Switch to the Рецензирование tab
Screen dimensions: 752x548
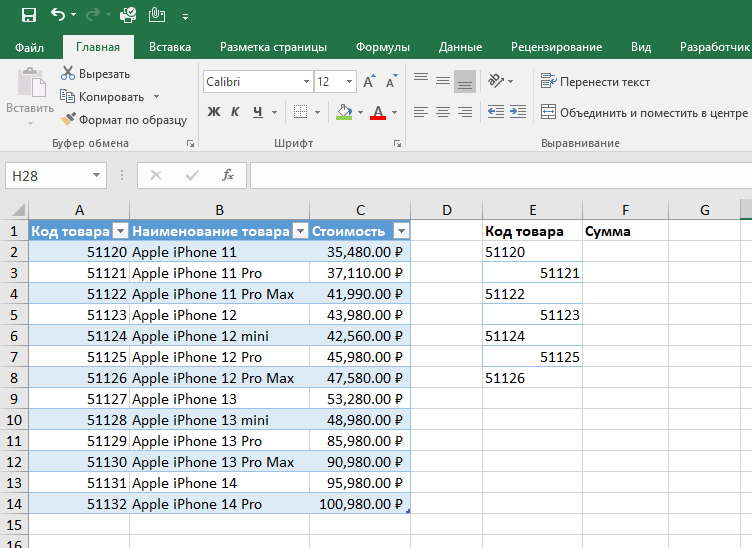click(556, 47)
